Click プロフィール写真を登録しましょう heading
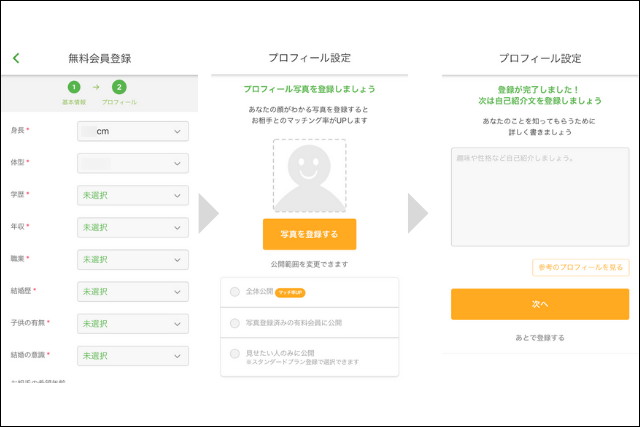This screenshot has height=427, width=640. click(x=309, y=89)
